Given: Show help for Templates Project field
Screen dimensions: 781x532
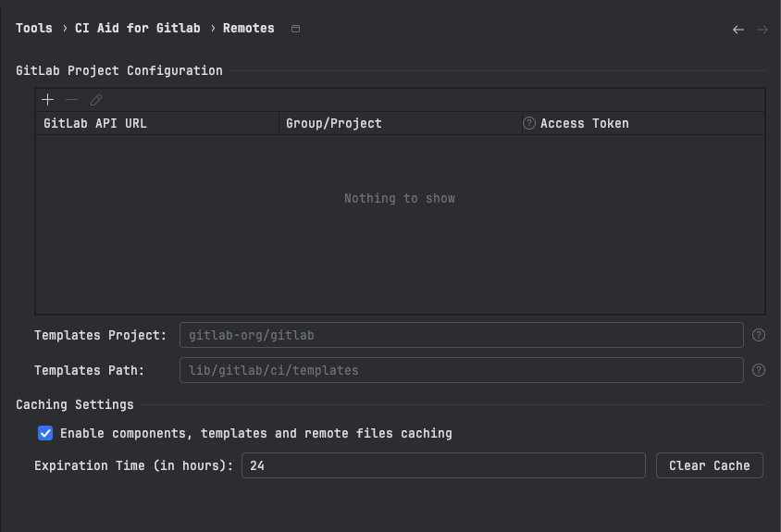Looking at the screenshot, I should click(759, 335).
